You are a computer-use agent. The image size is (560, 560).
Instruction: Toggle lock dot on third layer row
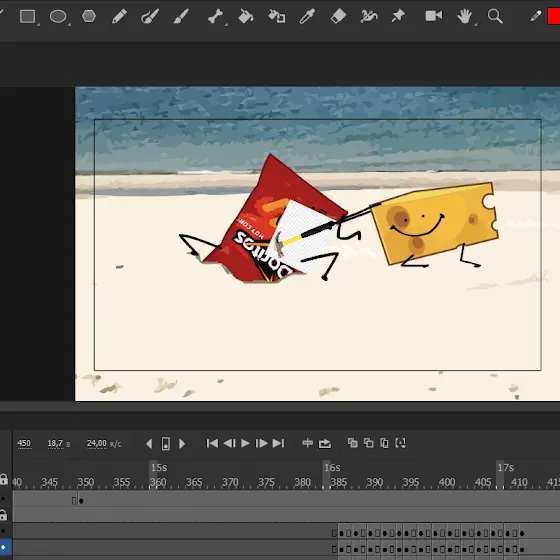pyautogui.click(x=3, y=531)
